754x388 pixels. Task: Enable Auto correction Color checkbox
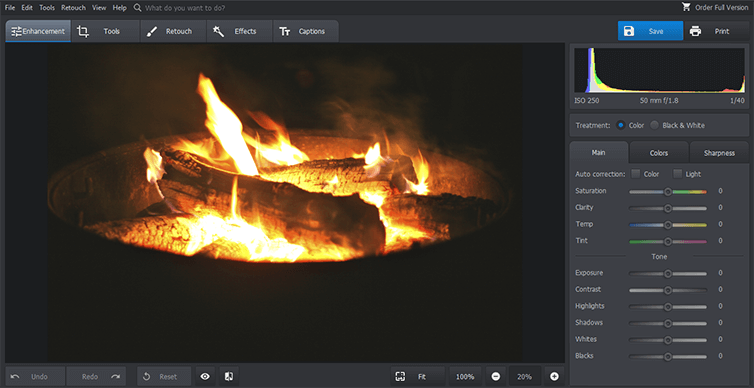point(636,174)
